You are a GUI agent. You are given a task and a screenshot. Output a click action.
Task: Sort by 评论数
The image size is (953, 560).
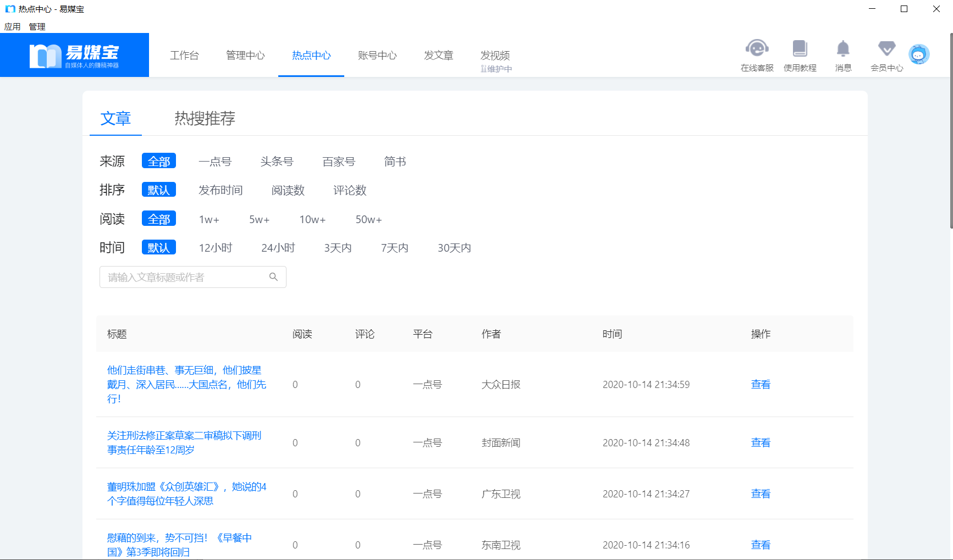pyautogui.click(x=350, y=190)
